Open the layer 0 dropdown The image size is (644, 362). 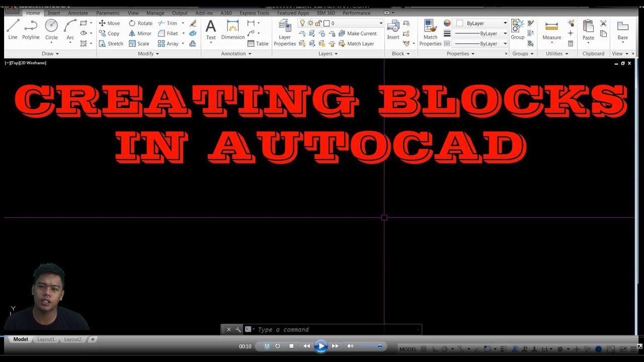point(381,23)
